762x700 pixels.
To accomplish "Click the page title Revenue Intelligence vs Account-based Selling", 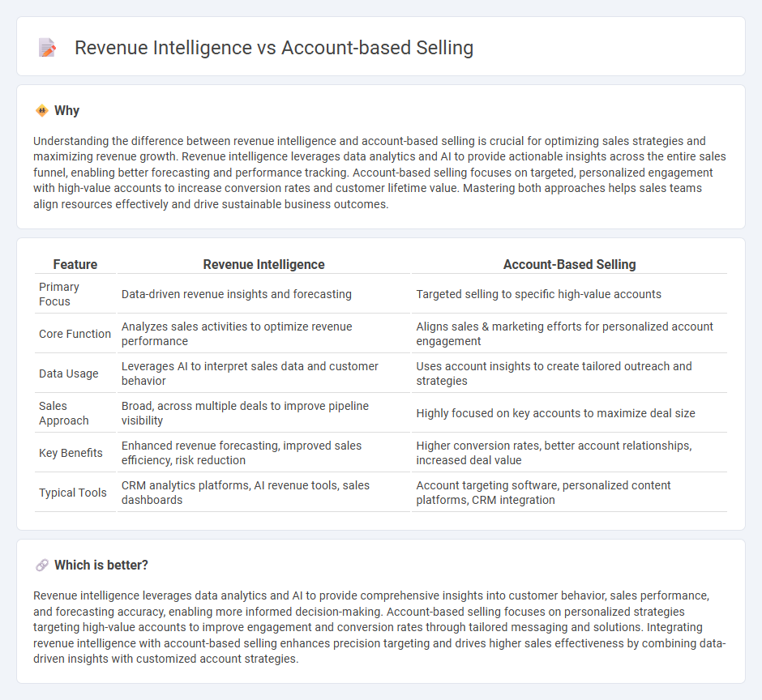I will [x=274, y=48].
